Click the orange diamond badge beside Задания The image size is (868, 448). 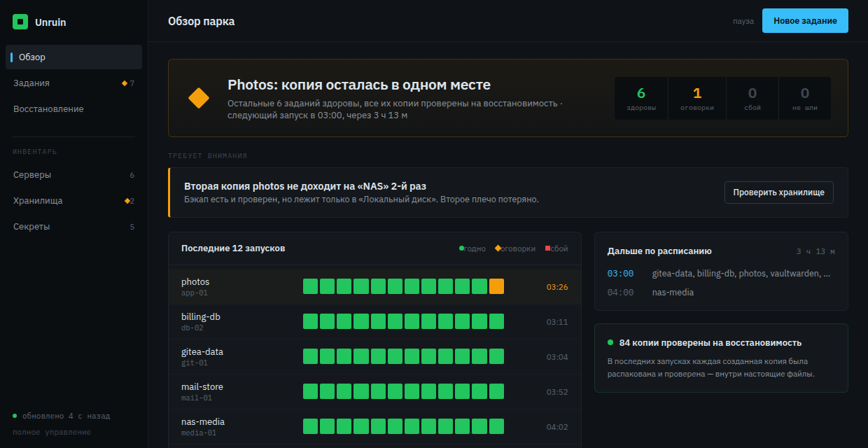[x=125, y=83]
